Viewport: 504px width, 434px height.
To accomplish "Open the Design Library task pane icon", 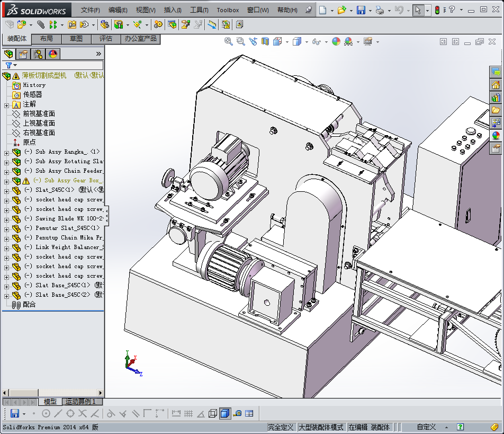I will point(496,98).
